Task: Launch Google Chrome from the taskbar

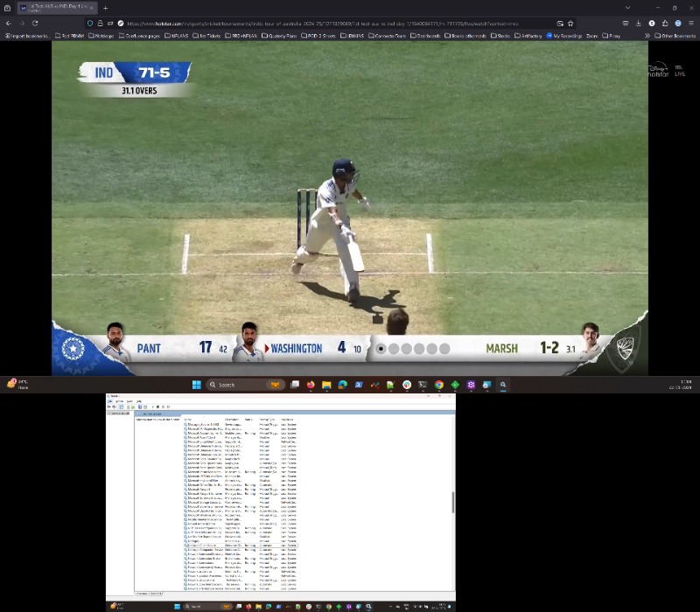Action: point(439,385)
